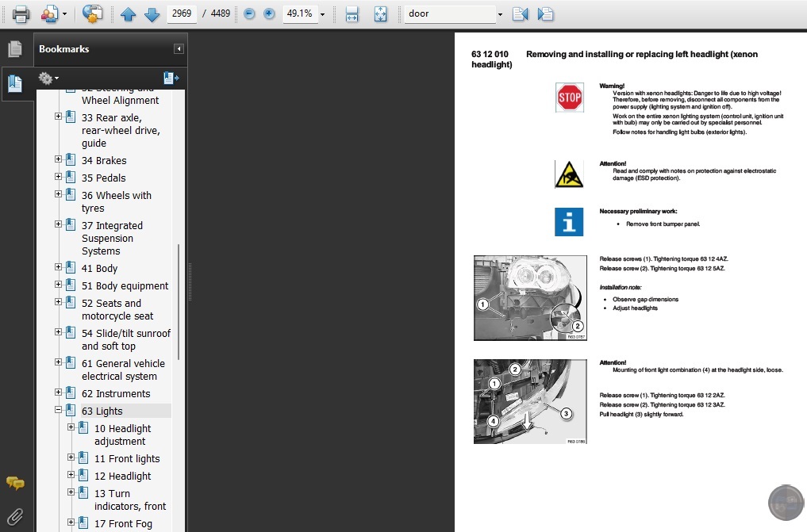Click the globe comment tool icon
The height and width of the screenshot is (532, 807).
(93, 14)
